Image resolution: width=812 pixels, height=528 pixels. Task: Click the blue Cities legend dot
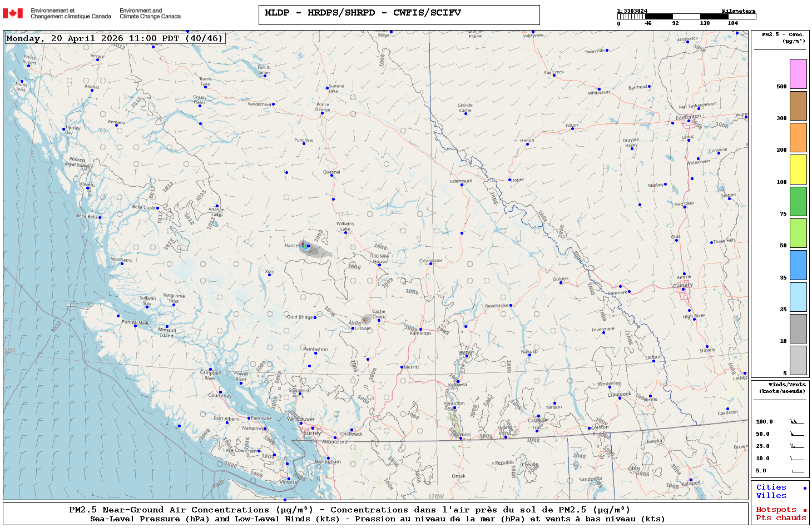pos(804,488)
